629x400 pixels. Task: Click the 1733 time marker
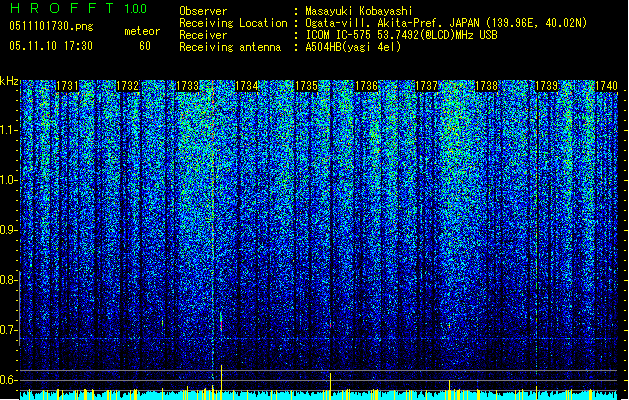[x=187, y=86]
